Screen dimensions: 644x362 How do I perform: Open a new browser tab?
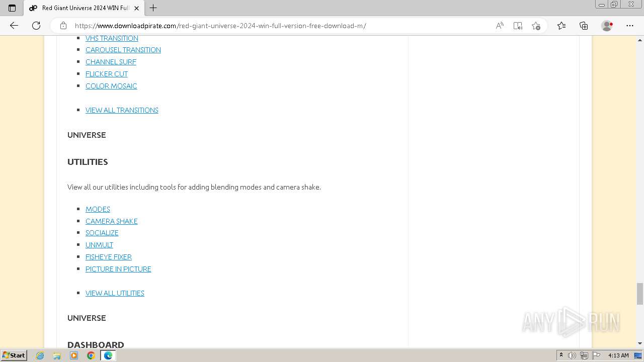coord(153,8)
